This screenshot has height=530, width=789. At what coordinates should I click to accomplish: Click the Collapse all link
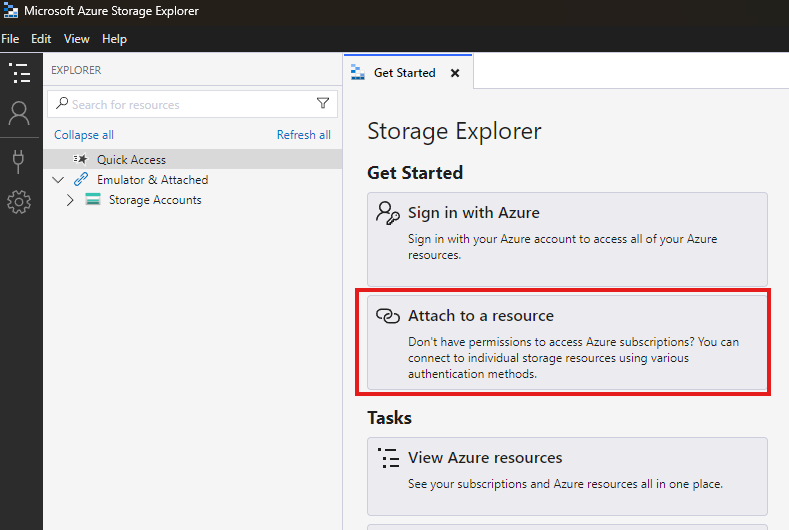tap(84, 135)
